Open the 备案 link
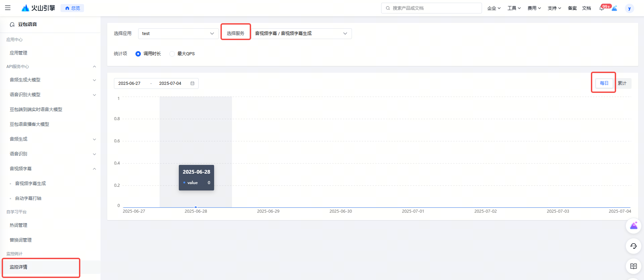This screenshot has height=280, width=644. click(572, 8)
